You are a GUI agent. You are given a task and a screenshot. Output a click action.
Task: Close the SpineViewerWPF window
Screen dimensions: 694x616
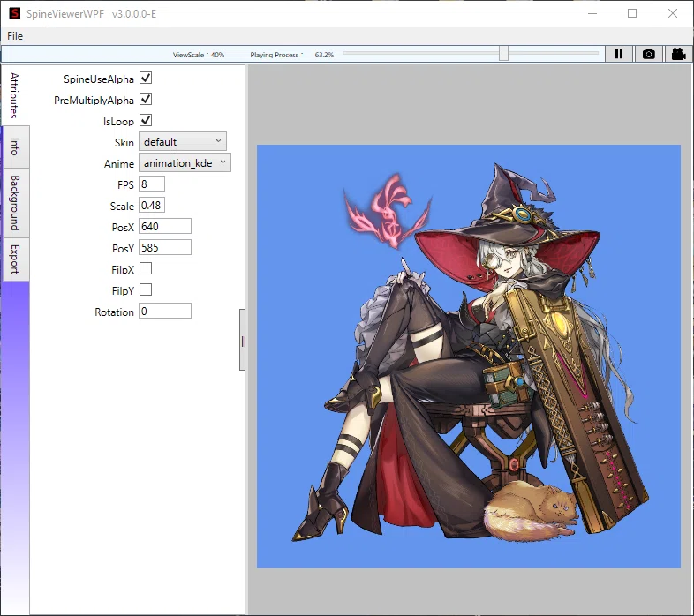click(x=673, y=14)
